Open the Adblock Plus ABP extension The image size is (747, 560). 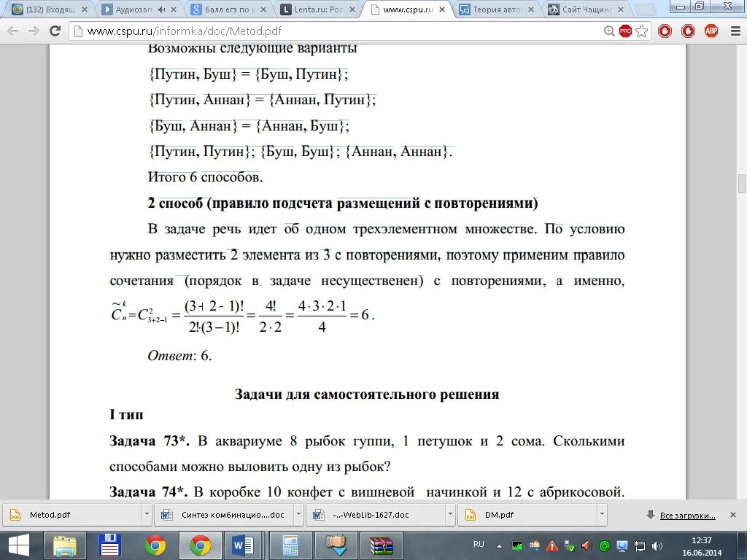[x=711, y=31]
